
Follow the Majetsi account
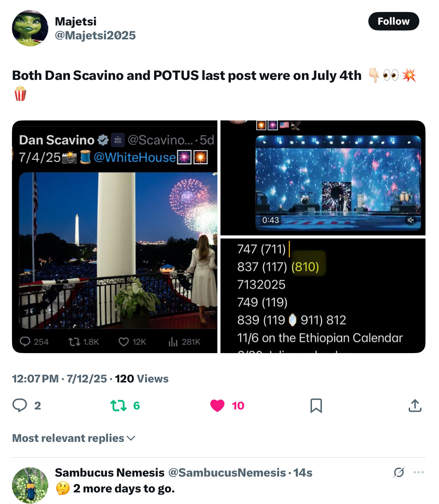(393, 21)
